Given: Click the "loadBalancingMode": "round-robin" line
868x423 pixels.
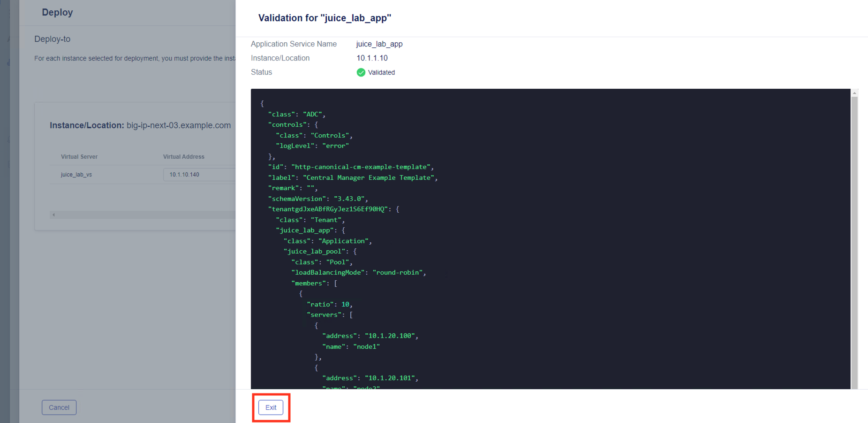Looking at the screenshot, I should tap(359, 273).
